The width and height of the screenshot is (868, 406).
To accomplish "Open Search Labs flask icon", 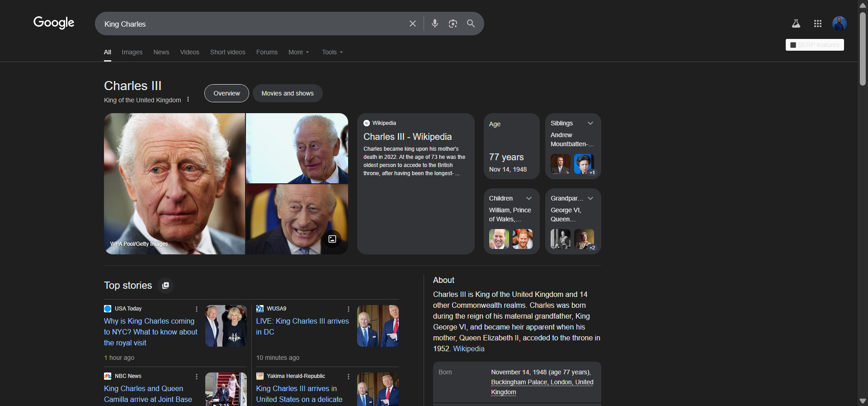I will point(796,24).
